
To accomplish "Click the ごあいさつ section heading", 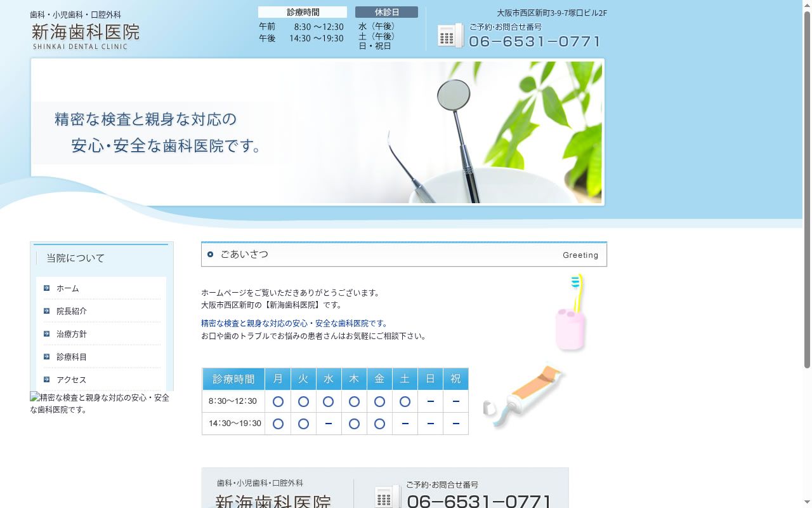I will click(244, 255).
